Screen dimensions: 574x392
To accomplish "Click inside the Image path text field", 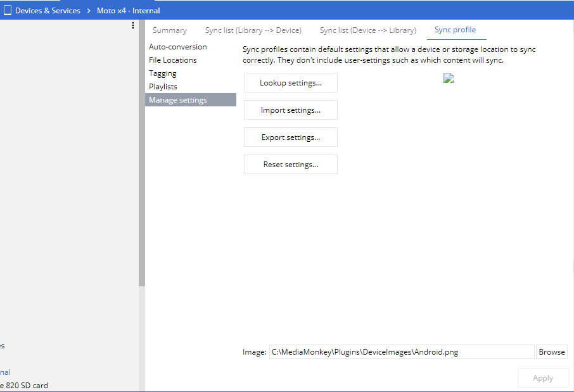I will [x=401, y=352].
